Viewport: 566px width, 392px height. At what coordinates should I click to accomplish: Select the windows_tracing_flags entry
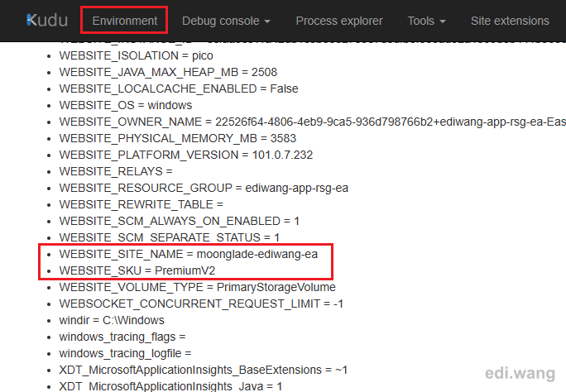click(x=122, y=337)
